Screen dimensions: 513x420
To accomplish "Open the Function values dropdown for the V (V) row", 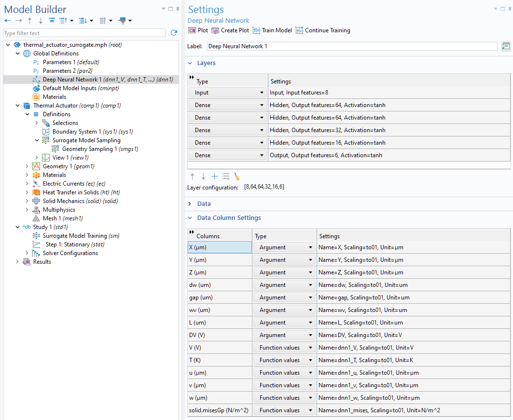I will [x=284, y=347].
